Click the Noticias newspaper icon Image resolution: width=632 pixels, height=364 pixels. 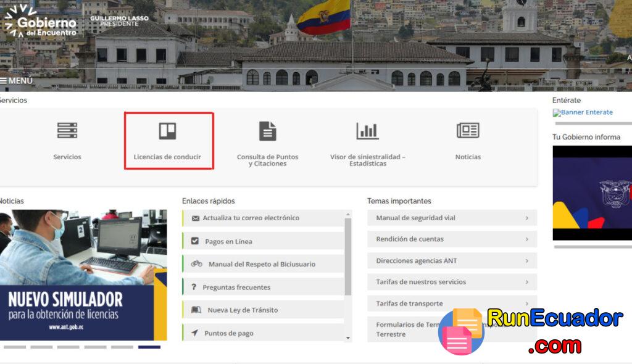[468, 130]
